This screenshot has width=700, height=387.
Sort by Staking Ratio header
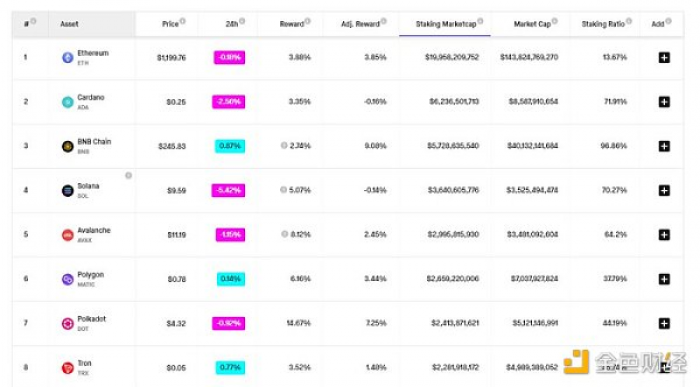tap(603, 24)
